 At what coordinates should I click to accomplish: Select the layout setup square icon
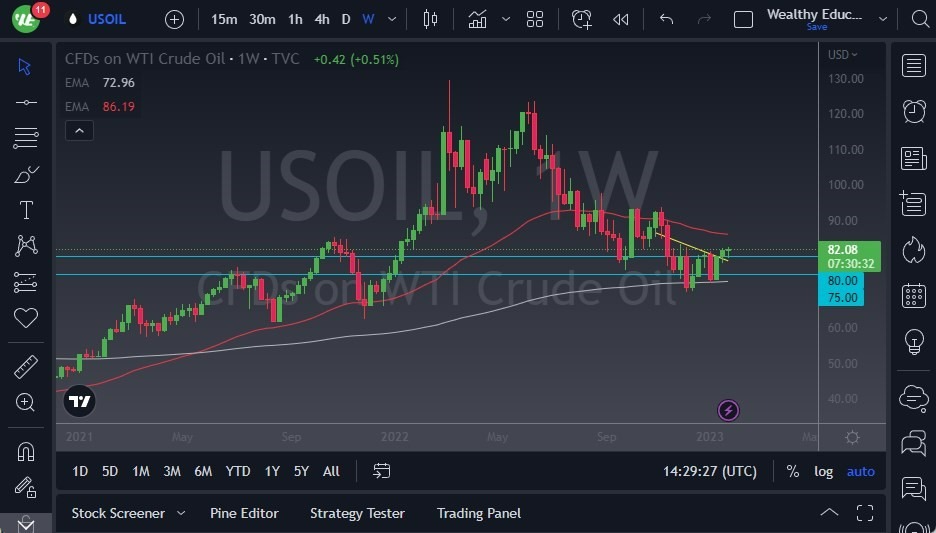743,20
